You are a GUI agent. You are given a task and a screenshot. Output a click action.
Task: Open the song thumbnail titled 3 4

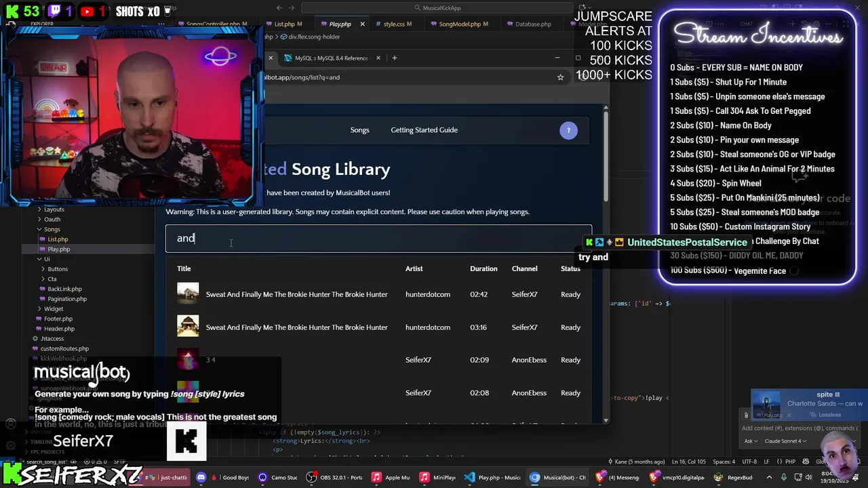(188, 360)
